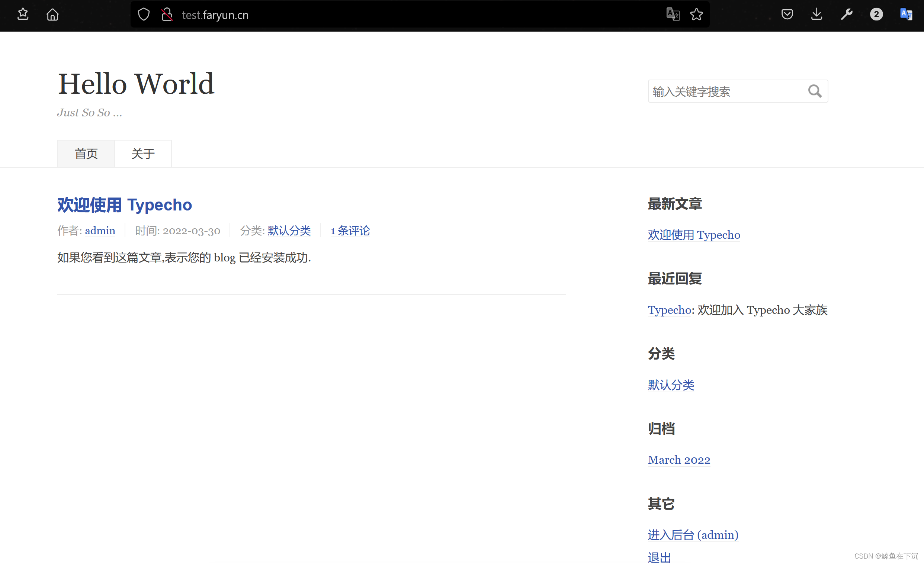Click the insecure connection padlock icon

(x=167, y=15)
